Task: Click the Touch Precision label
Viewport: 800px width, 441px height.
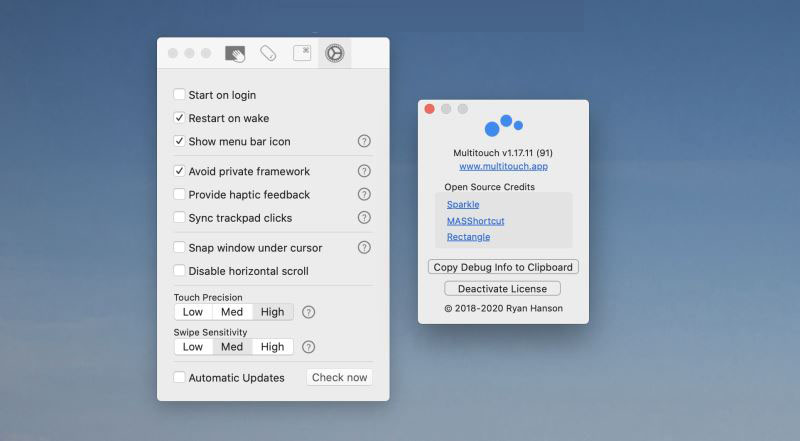Action: click(x=208, y=297)
